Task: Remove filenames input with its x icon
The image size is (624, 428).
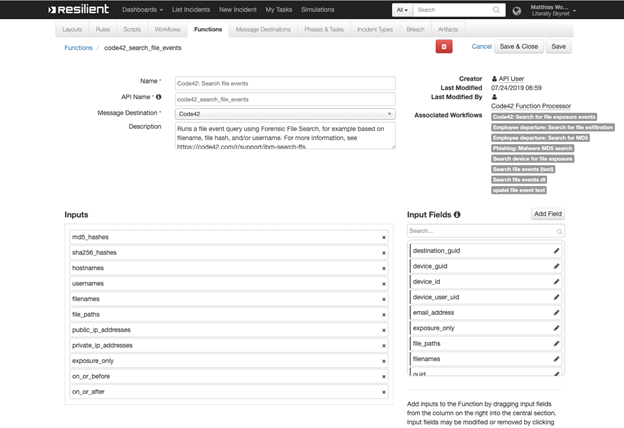Action: [x=384, y=299]
